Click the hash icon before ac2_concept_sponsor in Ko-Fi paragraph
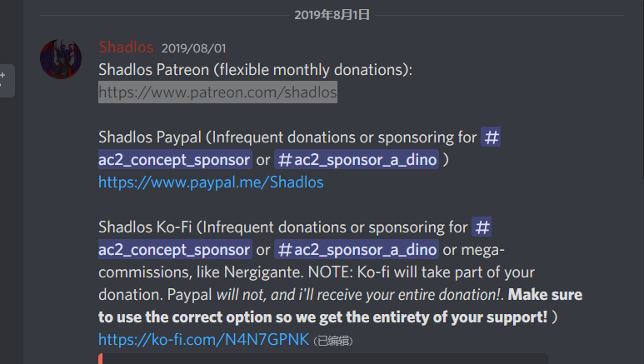 click(482, 227)
